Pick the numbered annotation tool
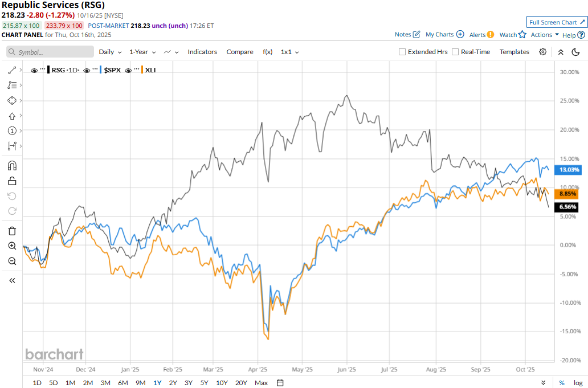This screenshot has height=388, width=588. [12, 131]
